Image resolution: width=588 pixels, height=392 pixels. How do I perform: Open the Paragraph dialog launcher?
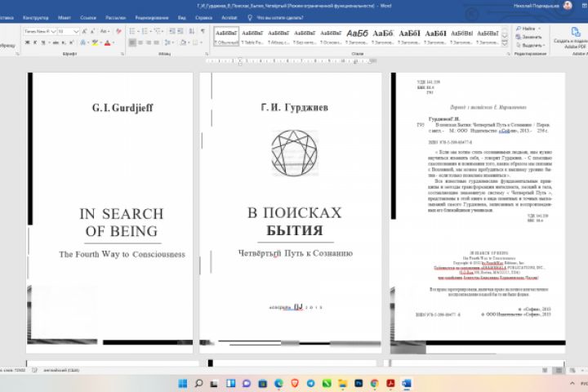pos(207,55)
